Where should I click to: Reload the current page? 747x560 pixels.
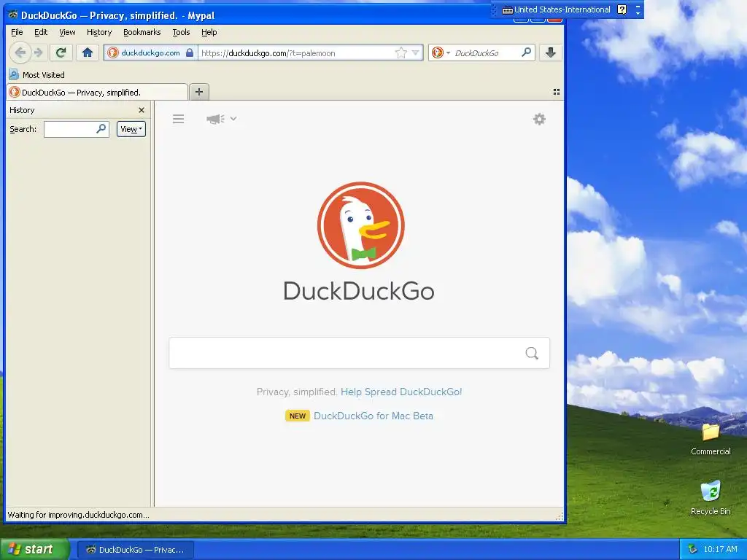pyautogui.click(x=61, y=52)
